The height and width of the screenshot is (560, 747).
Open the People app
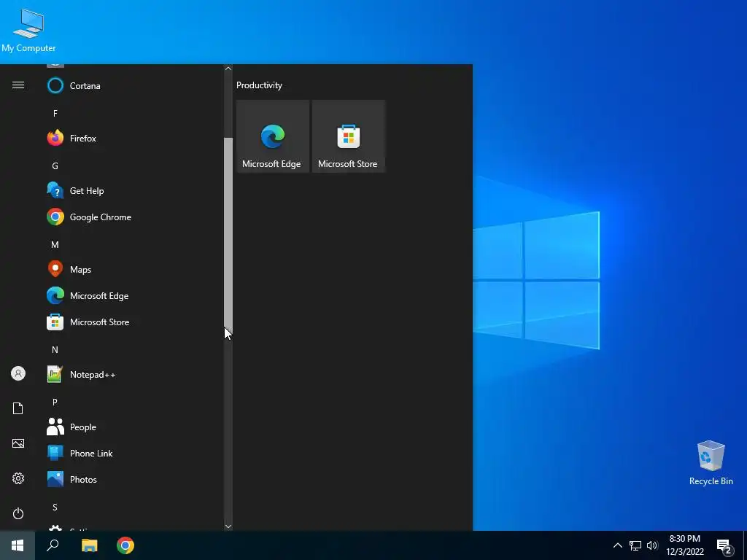click(133, 427)
